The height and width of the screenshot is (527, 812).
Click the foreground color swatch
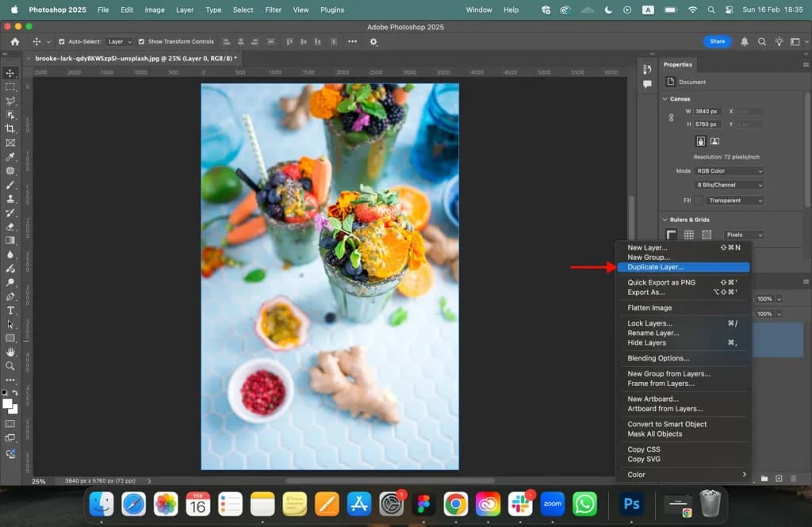pos(7,404)
